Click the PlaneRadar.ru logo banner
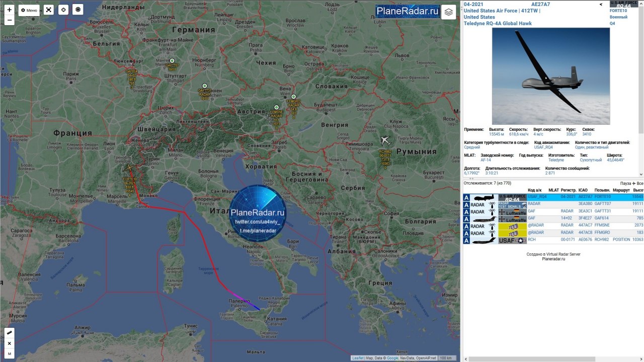 coord(408,12)
